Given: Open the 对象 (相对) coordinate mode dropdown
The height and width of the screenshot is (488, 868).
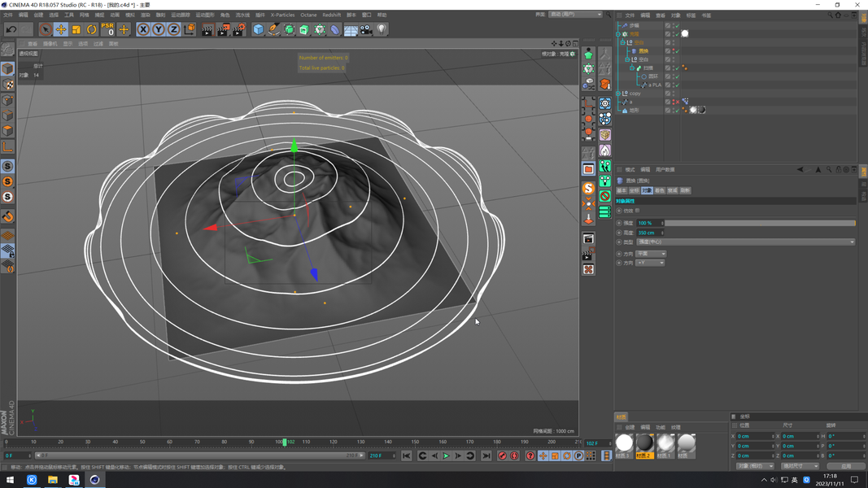Looking at the screenshot, I should (x=755, y=466).
